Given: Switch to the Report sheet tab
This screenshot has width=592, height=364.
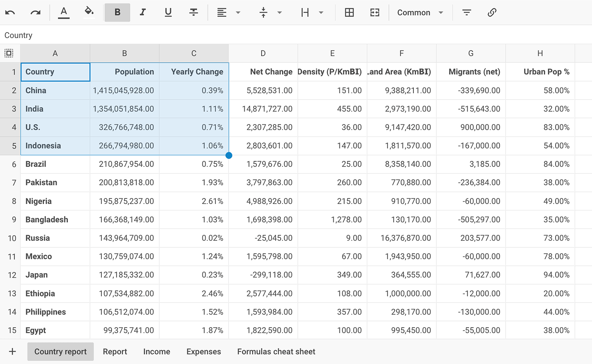Looking at the screenshot, I should pyautogui.click(x=115, y=351).
